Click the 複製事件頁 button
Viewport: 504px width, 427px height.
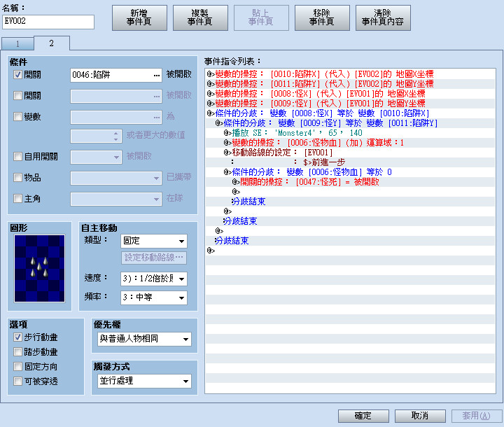[200, 17]
